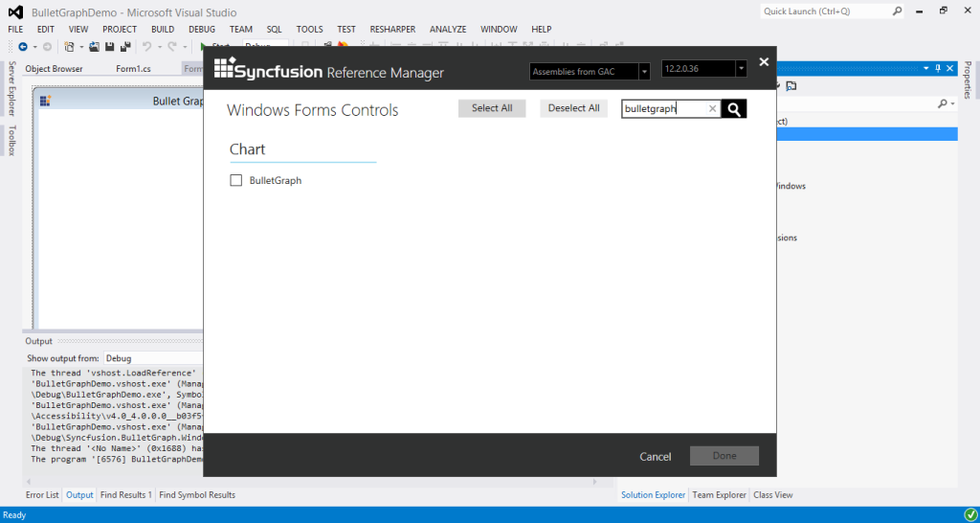Screen dimensions: 980x523
Task: Switch to Find Symbol Results tab
Action: coord(197,495)
